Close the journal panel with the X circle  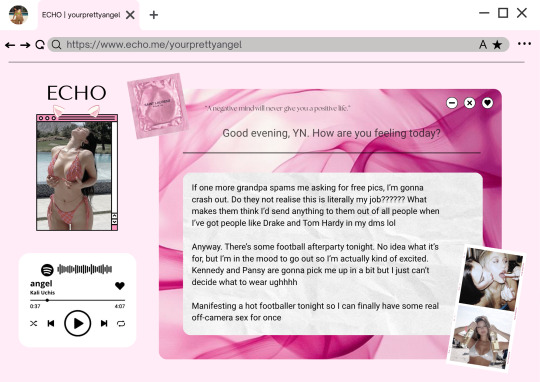469,103
